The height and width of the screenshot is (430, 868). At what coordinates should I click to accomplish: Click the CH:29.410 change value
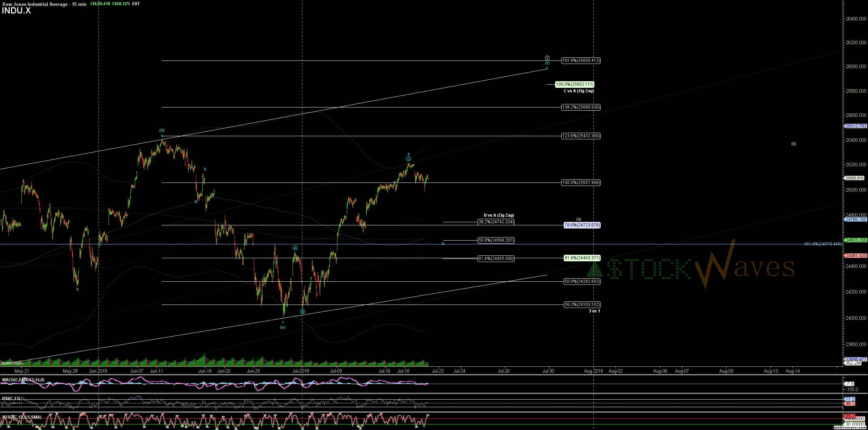pyautogui.click(x=100, y=4)
